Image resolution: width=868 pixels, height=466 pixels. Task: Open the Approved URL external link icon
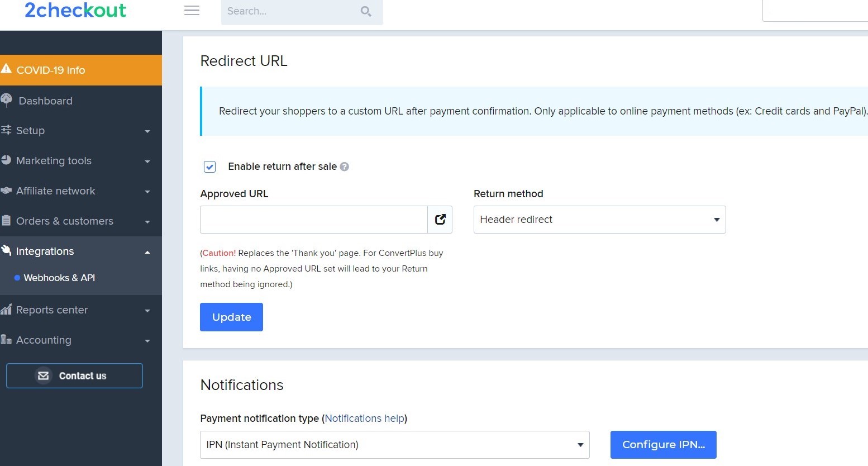pos(440,220)
